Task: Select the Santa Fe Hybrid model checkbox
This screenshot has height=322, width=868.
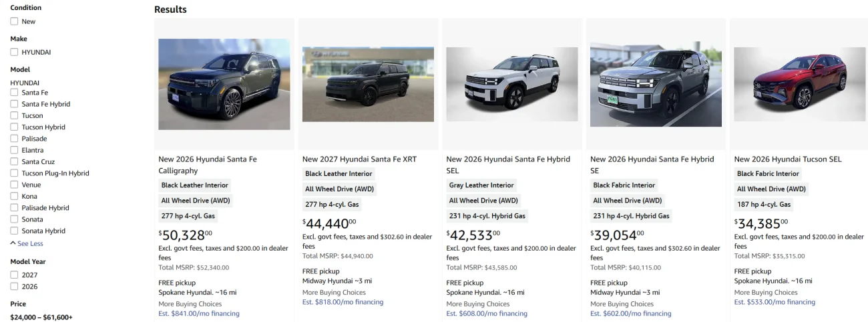Action: pyautogui.click(x=14, y=104)
